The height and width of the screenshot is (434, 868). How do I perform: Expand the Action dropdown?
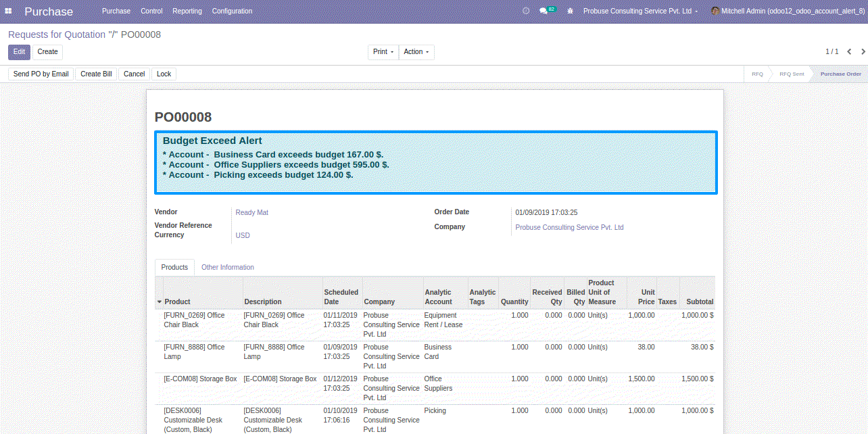pos(416,52)
